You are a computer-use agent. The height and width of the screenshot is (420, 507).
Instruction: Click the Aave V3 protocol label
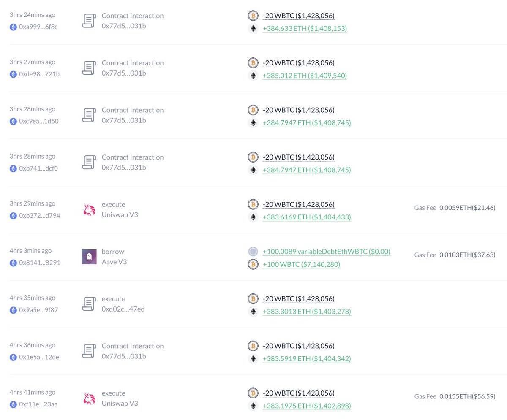(x=114, y=262)
